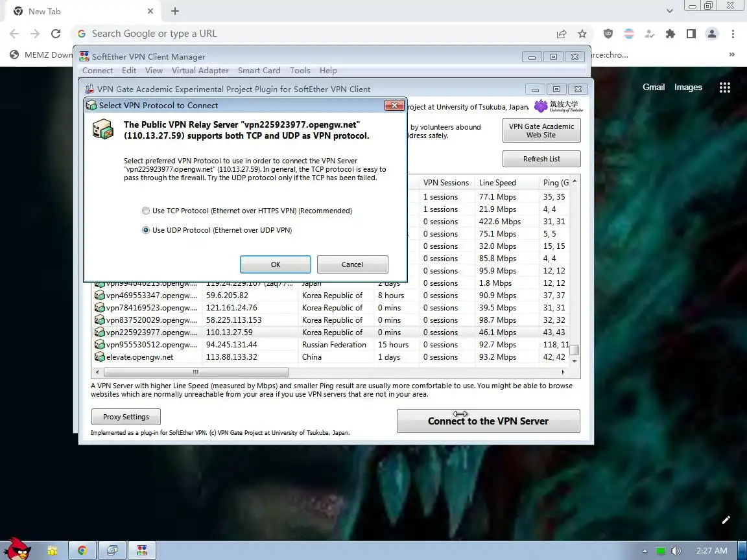Customize Chrome pencil icon
747x560 pixels.
click(726, 520)
